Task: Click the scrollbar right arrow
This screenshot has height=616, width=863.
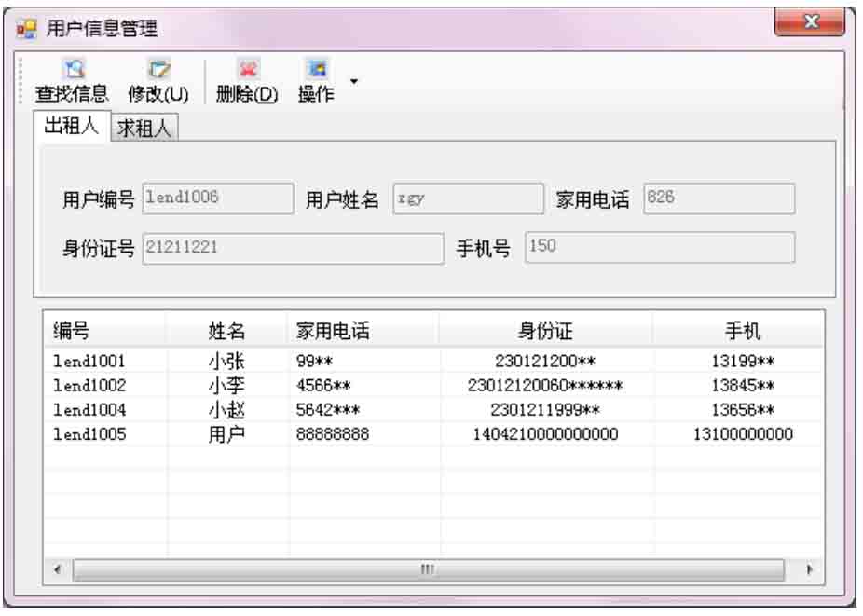Action: click(x=809, y=568)
